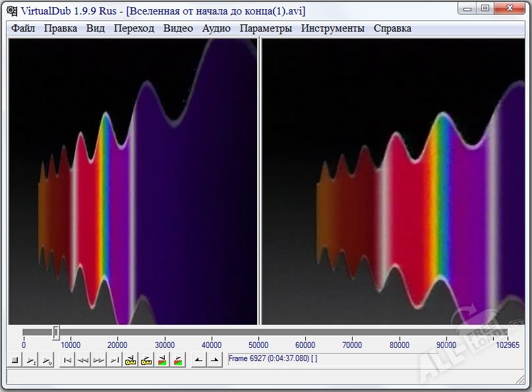Expand the Аудио menu
The width and height of the screenshot is (532, 392).
pyautogui.click(x=216, y=28)
